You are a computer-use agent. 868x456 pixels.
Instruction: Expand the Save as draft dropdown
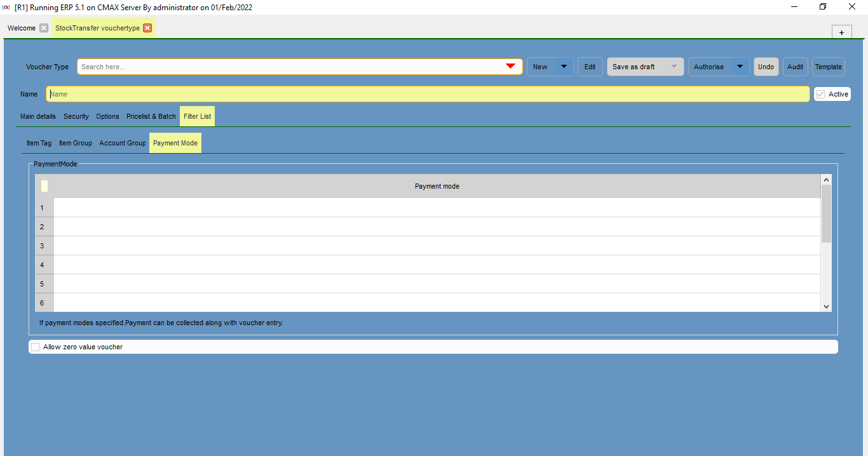[x=674, y=66]
